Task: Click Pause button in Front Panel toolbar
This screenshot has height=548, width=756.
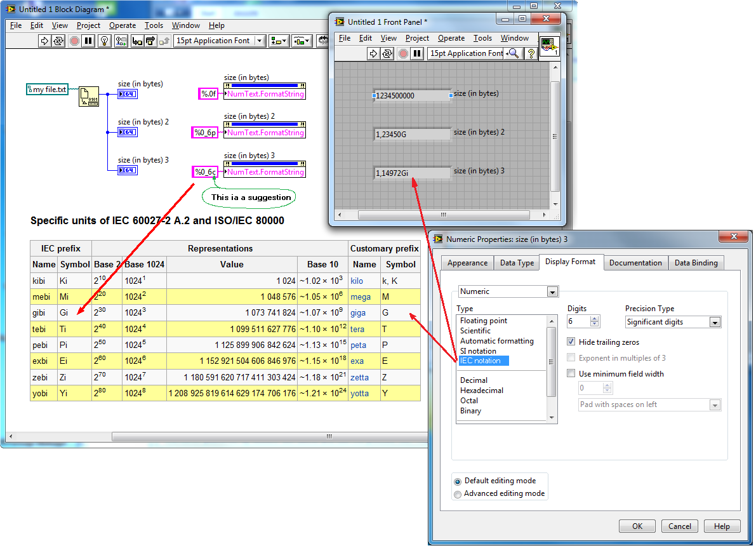Action: tap(417, 53)
